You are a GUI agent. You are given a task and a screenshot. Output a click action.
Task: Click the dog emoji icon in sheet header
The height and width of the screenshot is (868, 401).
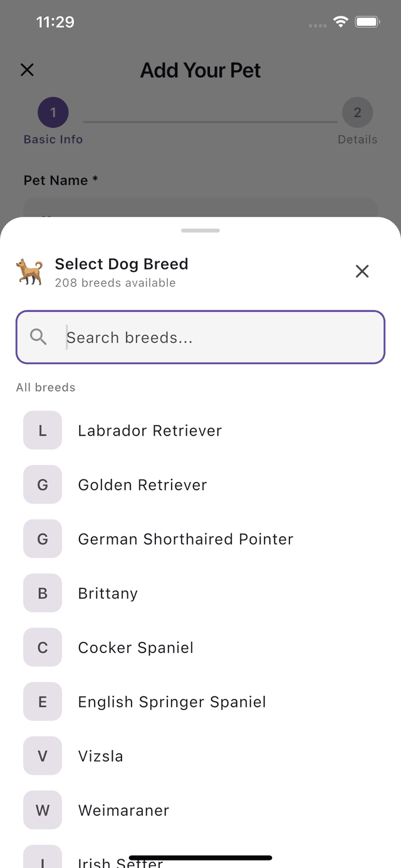pyautogui.click(x=29, y=271)
